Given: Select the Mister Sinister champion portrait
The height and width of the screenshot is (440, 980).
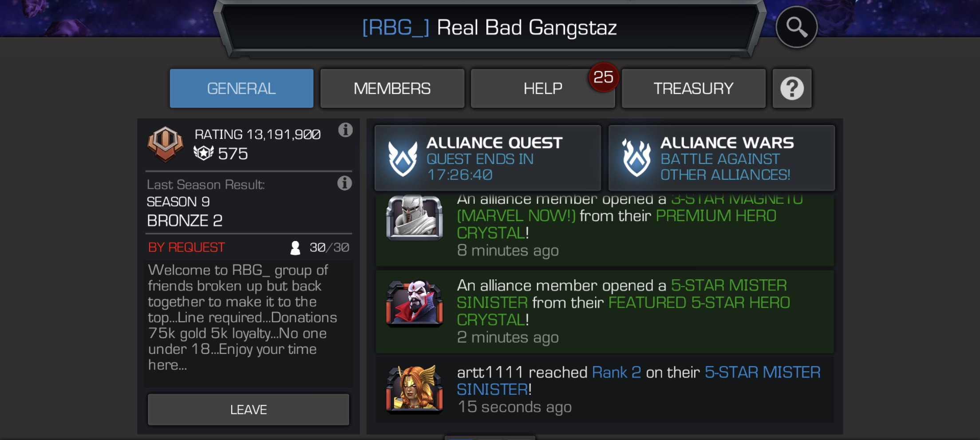Looking at the screenshot, I should point(415,303).
